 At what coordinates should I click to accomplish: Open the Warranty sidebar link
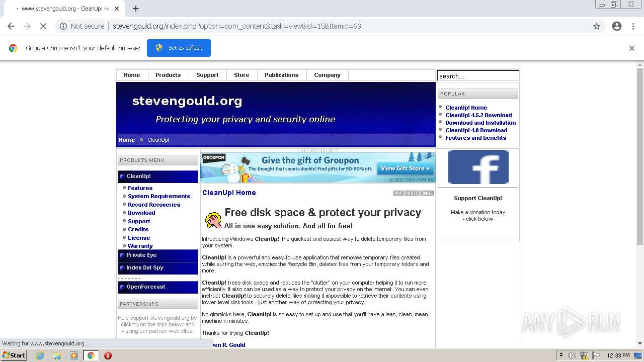[140, 246]
